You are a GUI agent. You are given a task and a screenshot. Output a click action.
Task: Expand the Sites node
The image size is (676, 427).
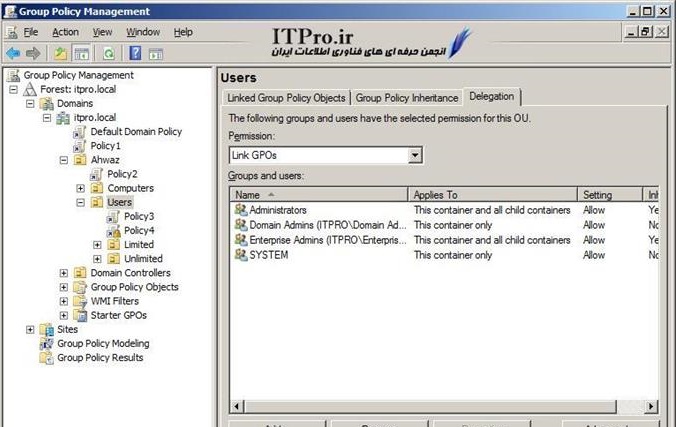30,329
